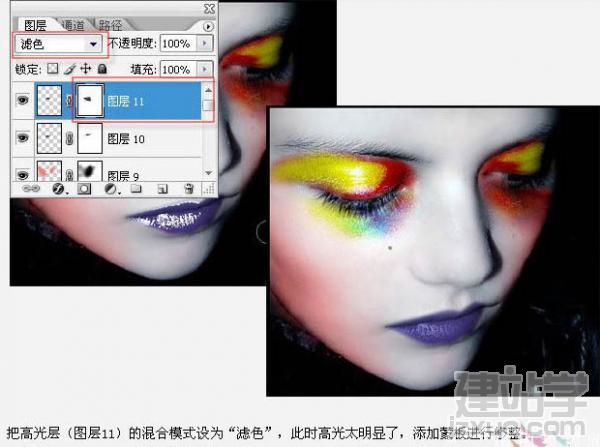Click the create new layer icon
600x447 pixels.
coord(163,189)
